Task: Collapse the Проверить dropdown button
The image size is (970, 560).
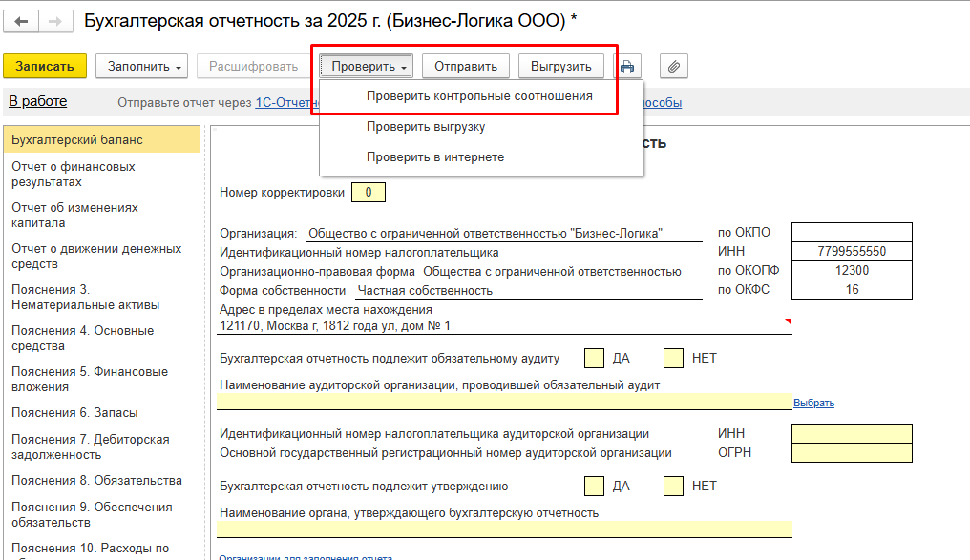Action: tap(367, 66)
